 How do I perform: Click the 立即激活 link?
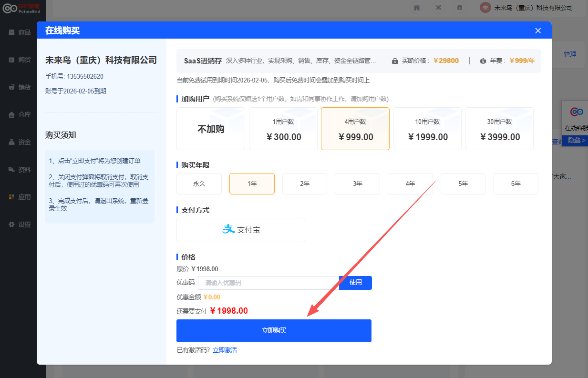click(x=225, y=350)
